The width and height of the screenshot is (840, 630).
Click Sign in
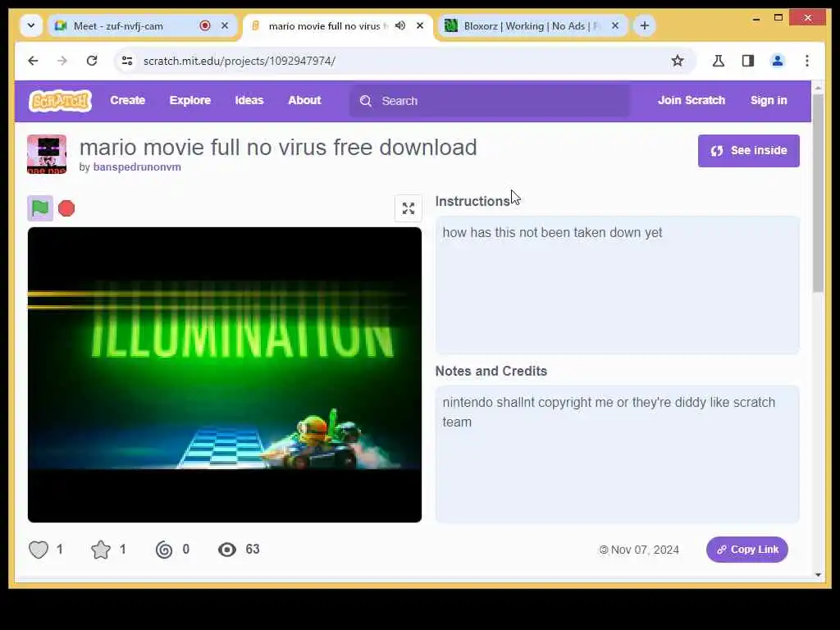768,100
